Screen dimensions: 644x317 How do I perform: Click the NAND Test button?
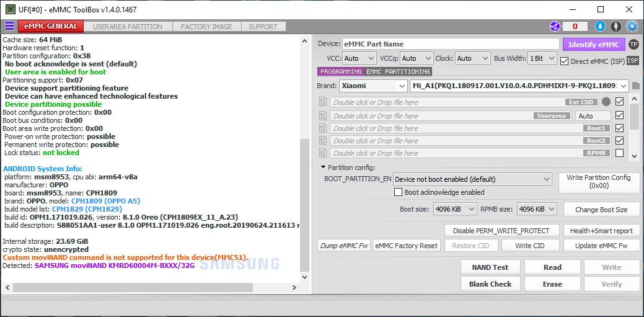[490, 267]
